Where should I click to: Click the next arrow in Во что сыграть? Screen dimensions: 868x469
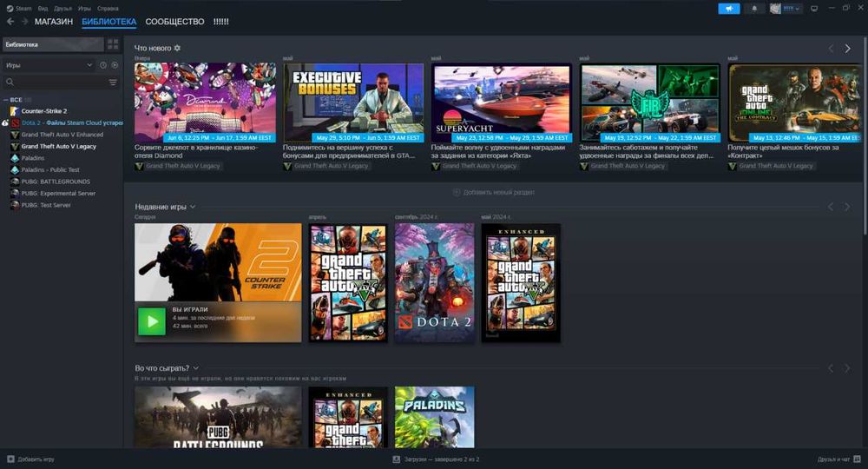pos(847,367)
